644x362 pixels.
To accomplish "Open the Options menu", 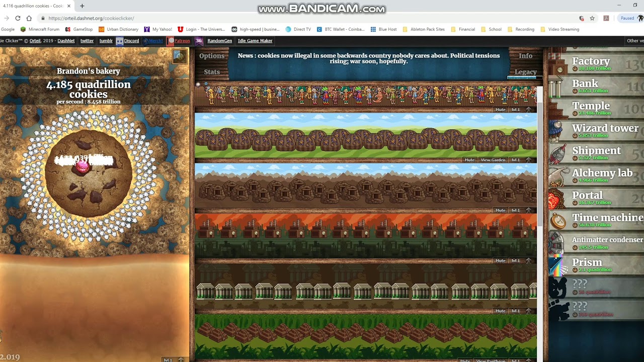I will [x=212, y=56].
